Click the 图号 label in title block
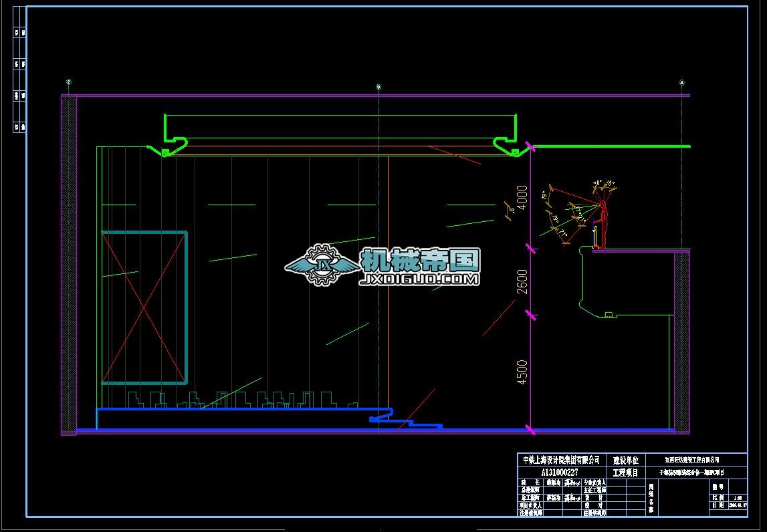Viewport: 767px width, 532px height. coord(718,487)
